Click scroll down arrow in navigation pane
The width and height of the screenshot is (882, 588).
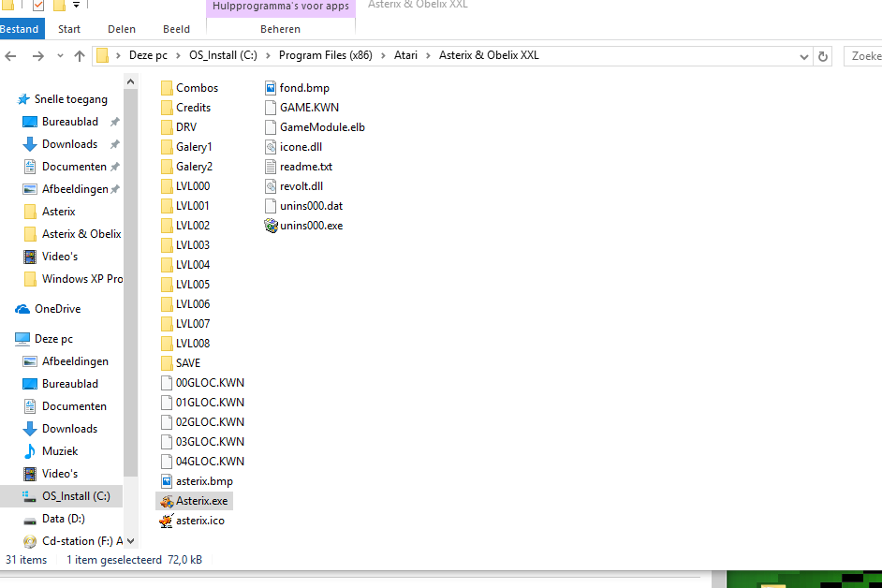point(130,541)
